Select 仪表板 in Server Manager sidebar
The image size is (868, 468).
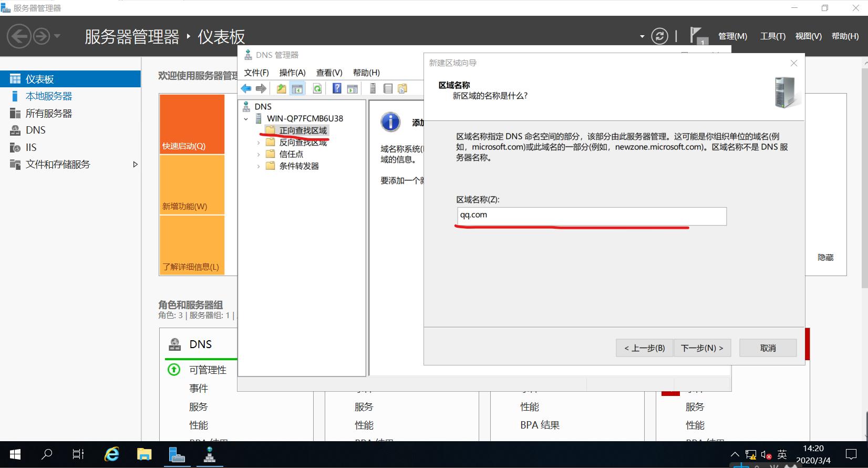point(70,79)
